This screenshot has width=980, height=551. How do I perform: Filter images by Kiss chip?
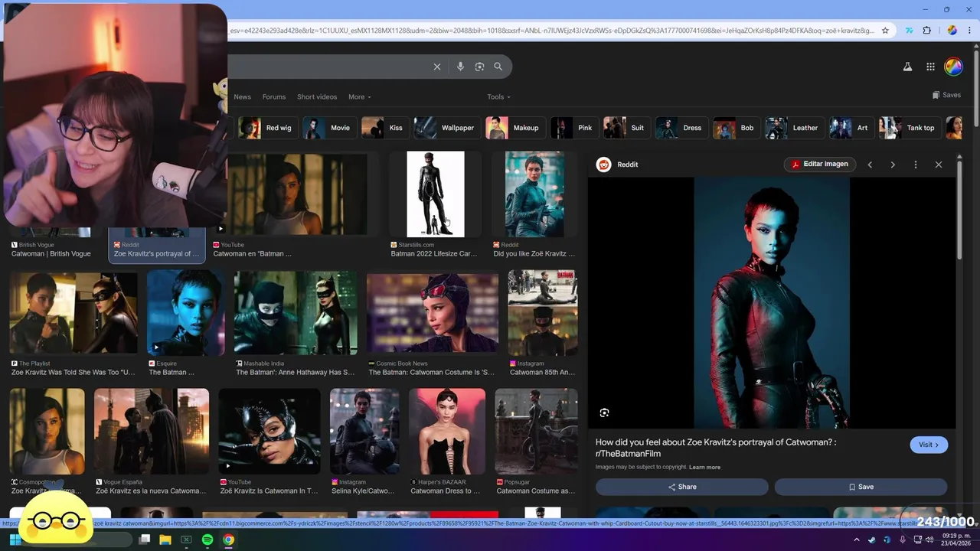pyautogui.click(x=384, y=128)
